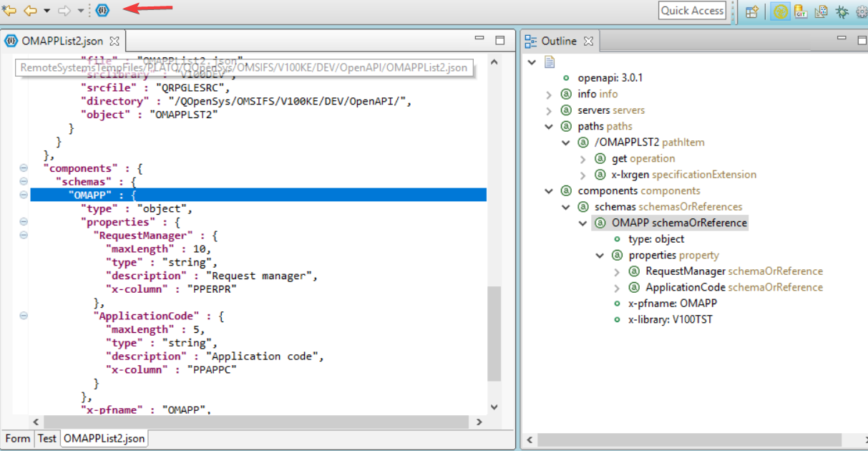
Task: Switch to the Git perspective
Action: click(x=801, y=11)
